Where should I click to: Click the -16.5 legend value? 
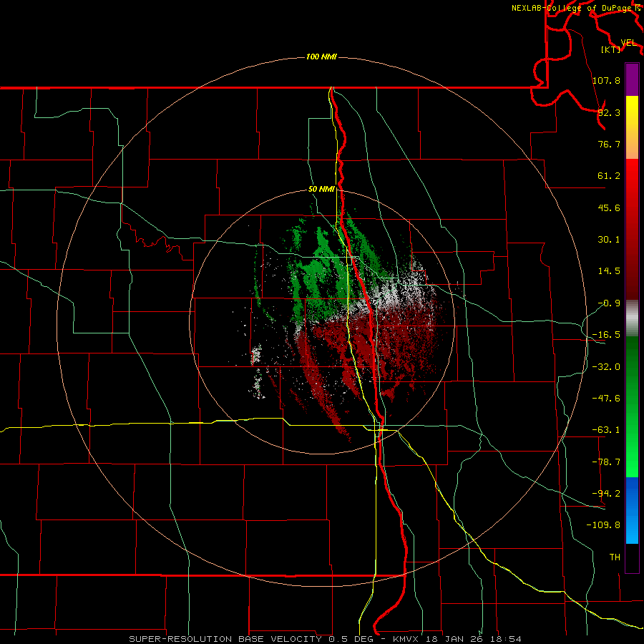pos(606,335)
